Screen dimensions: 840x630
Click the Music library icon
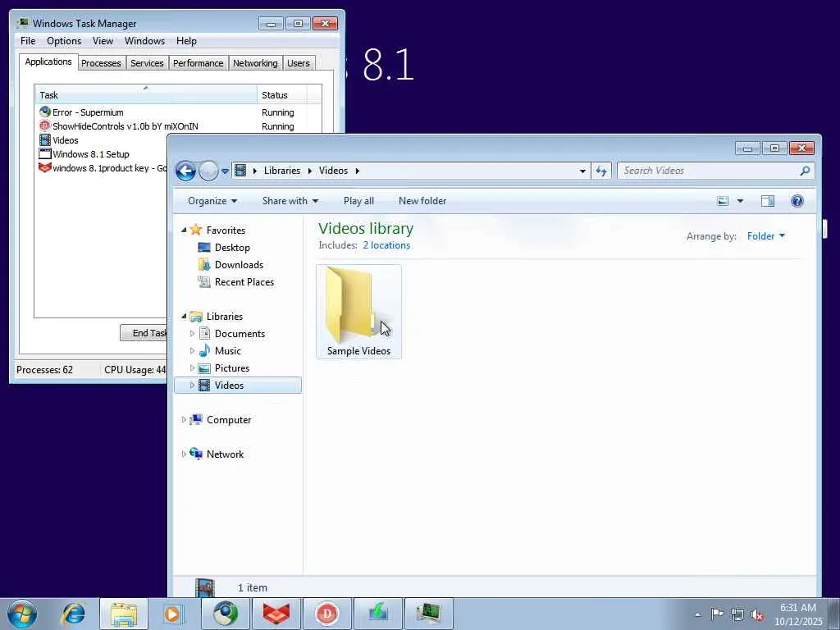pos(204,350)
